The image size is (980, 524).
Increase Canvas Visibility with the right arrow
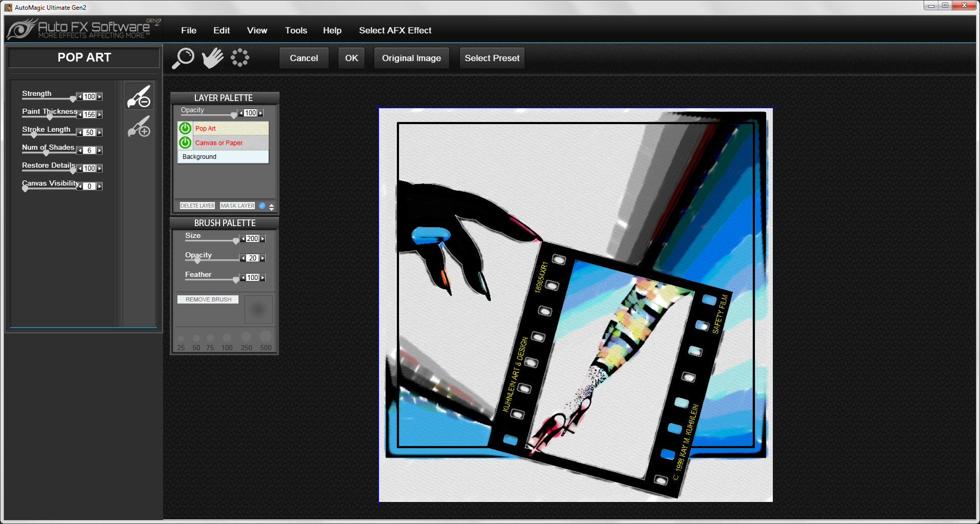[100, 186]
